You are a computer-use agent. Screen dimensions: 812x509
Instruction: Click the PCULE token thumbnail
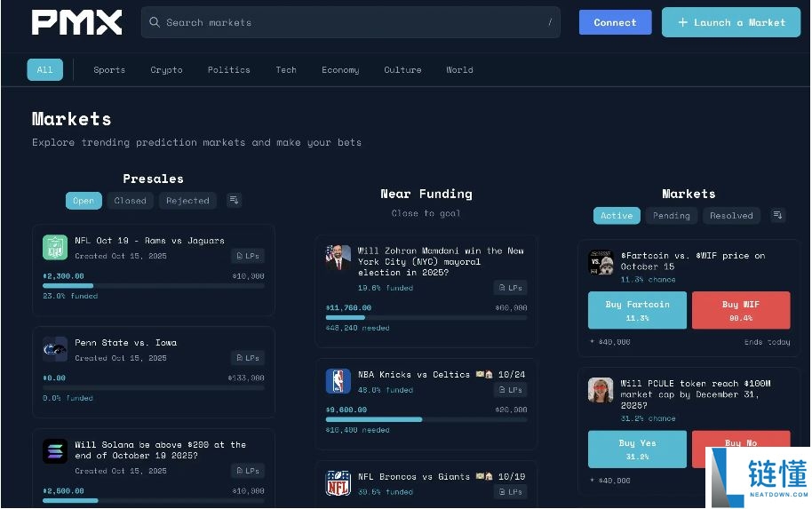(601, 391)
